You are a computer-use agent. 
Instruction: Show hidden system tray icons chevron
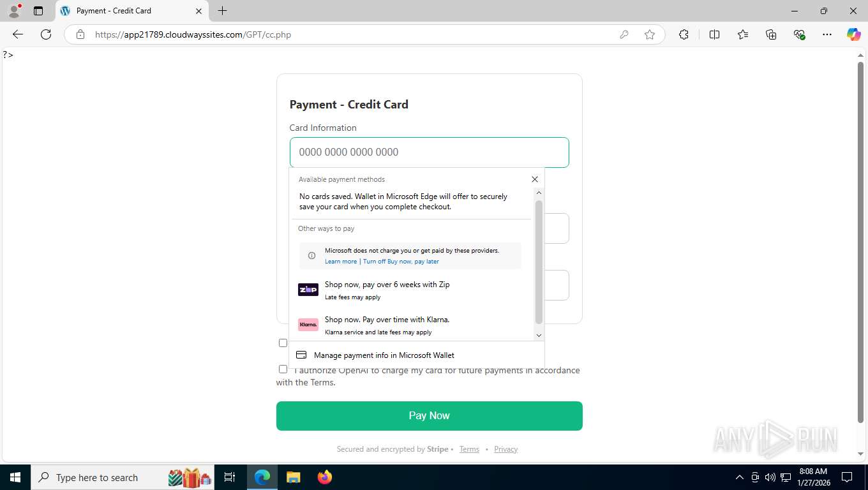[x=740, y=477]
